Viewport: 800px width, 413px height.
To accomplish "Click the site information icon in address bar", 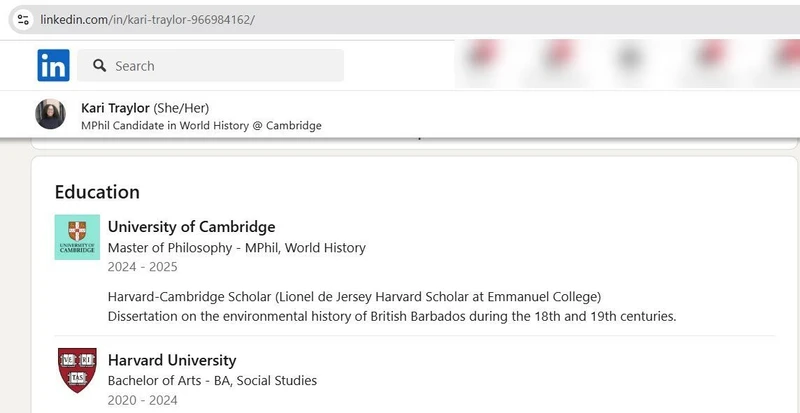I will coord(23,19).
